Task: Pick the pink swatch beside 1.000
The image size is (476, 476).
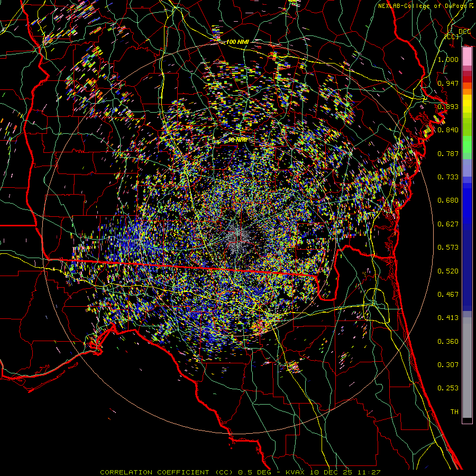Action: 467,57
